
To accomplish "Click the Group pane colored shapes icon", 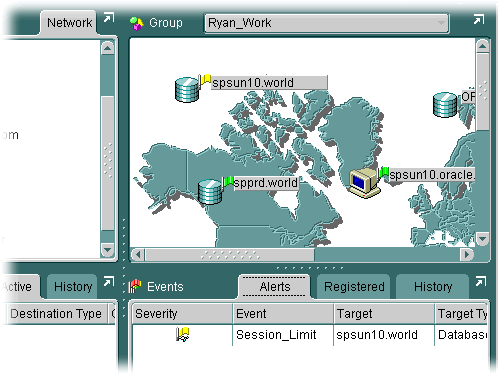I will pyautogui.click(x=136, y=23).
